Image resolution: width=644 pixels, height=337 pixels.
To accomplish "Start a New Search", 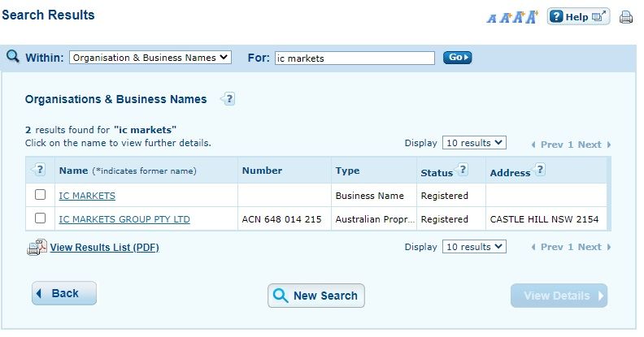I will click(316, 296).
